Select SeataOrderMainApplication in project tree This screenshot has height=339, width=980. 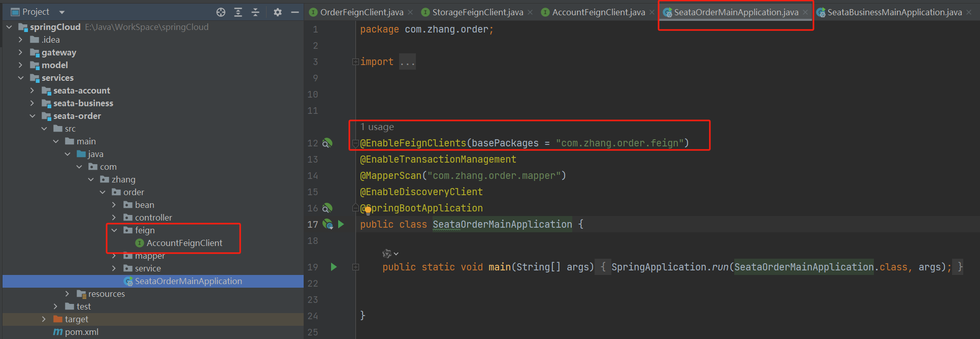pyautogui.click(x=188, y=281)
